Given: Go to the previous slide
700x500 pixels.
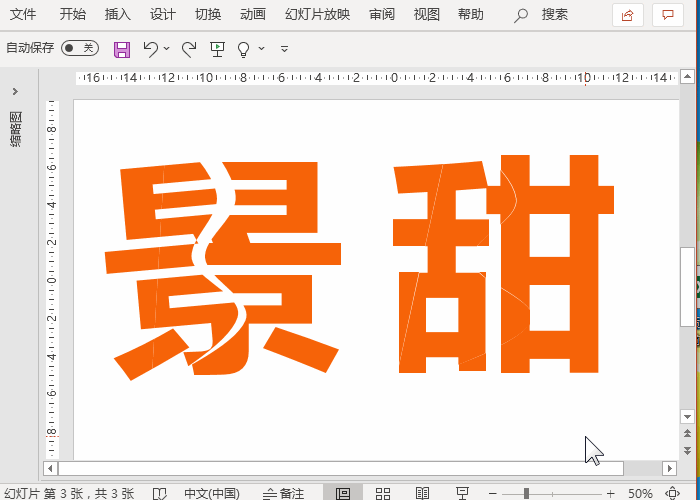Looking at the screenshot, I should pos(688,433).
